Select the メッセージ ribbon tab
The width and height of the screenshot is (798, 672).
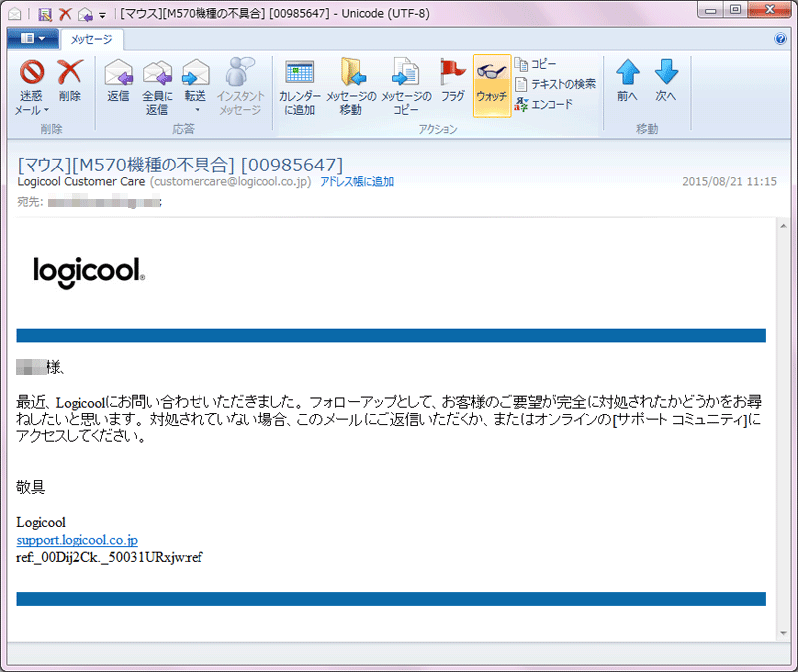pos(91,39)
